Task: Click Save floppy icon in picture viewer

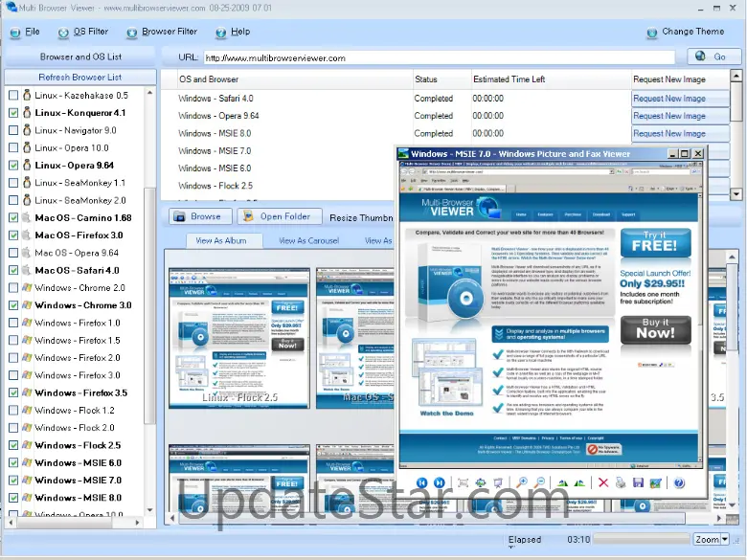Action: (638, 482)
